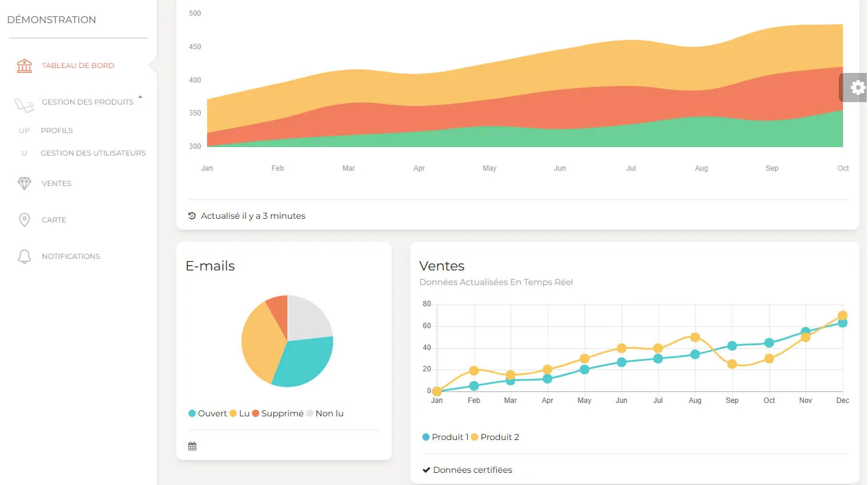Open the Profils submenu item

(56, 131)
